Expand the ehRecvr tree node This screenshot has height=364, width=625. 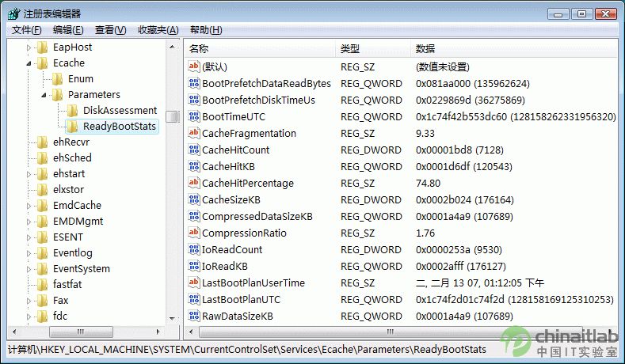[29, 142]
